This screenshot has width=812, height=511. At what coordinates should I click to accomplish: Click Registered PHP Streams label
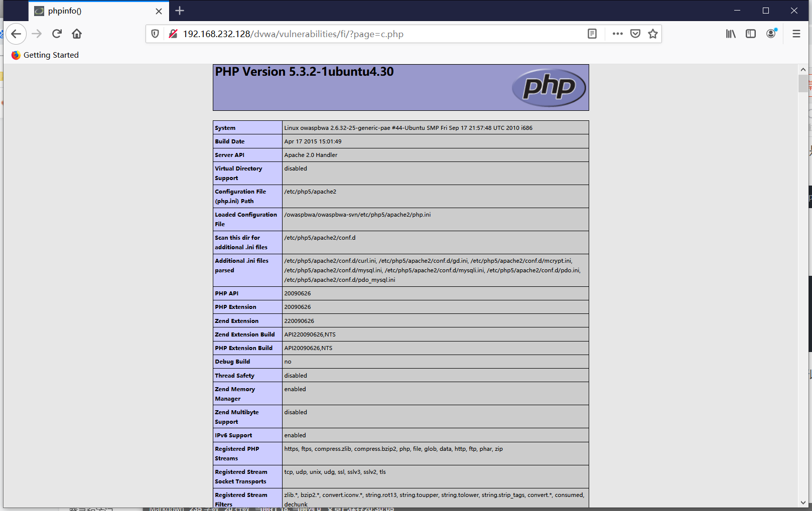[237, 453]
